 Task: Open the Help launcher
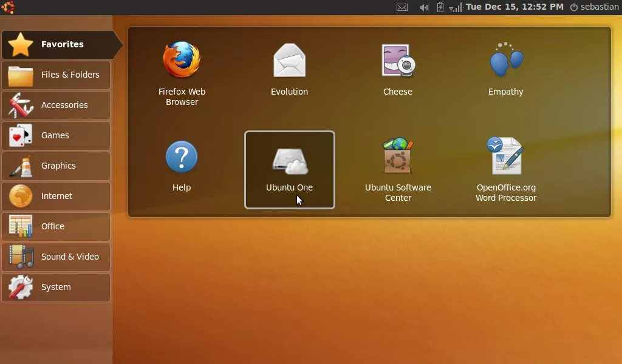pos(181,166)
